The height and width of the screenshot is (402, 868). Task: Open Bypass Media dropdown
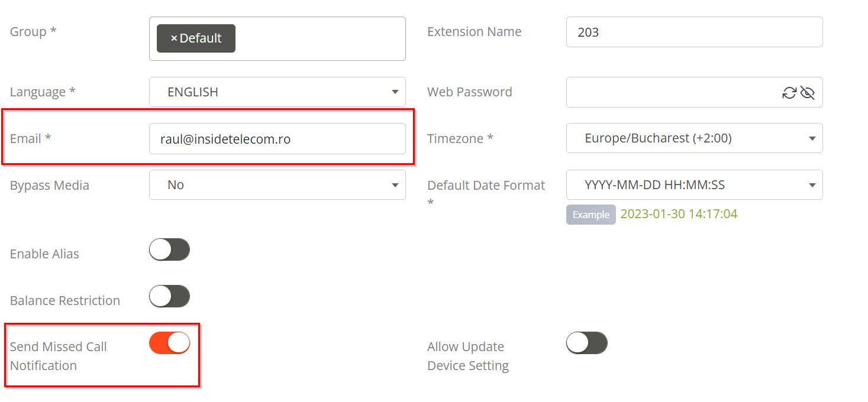[277, 184]
